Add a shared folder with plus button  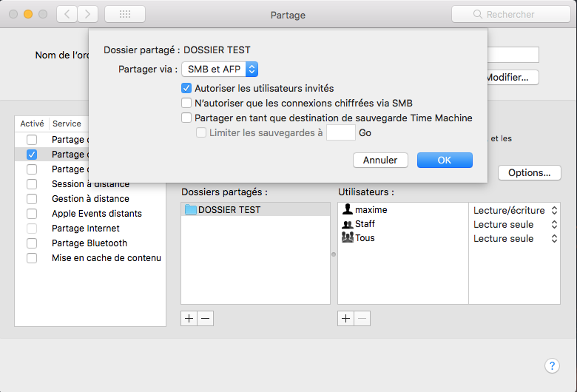pos(189,318)
